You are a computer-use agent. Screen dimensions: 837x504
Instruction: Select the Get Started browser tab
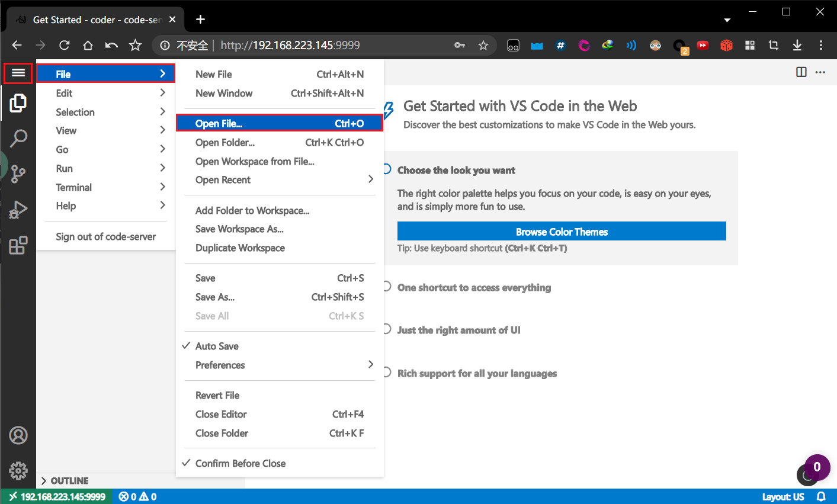(x=95, y=20)
